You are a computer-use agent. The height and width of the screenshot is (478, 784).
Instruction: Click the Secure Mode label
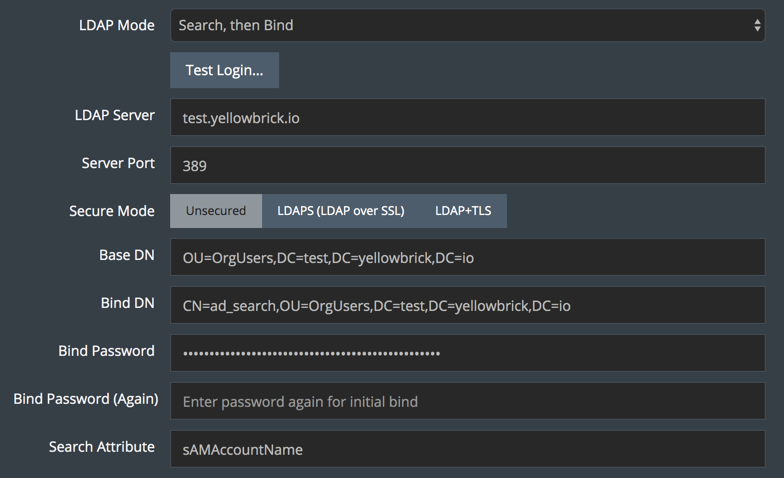(x=112, y=211)
